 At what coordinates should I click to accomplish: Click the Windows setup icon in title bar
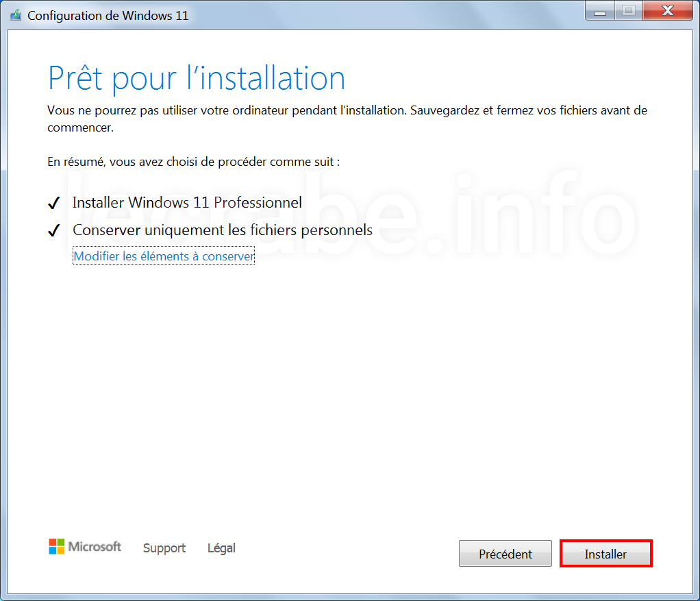click(16, 15)
